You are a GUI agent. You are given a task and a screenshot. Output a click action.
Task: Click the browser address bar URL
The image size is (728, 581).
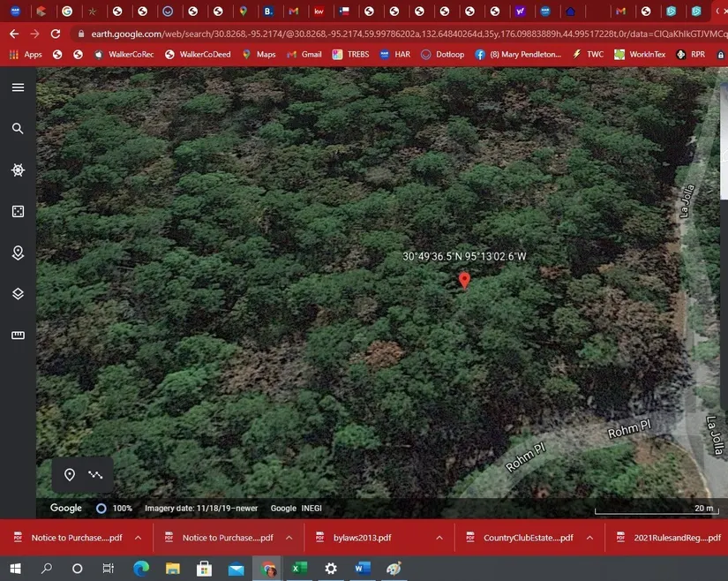tap(397, 34)
